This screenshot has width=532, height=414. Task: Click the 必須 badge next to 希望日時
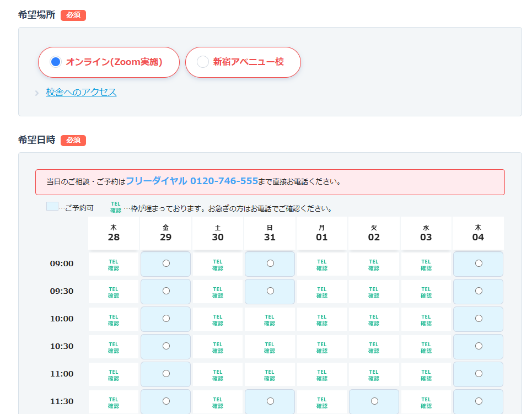coord(73,141)
